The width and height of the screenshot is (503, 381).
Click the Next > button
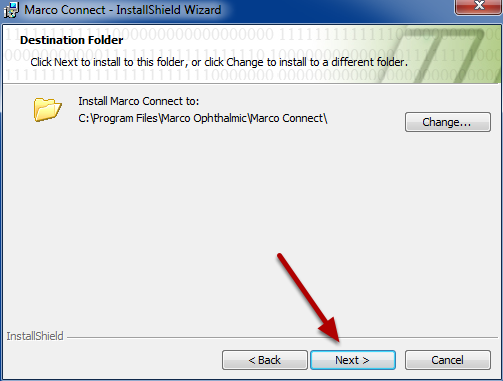[353, 360]
